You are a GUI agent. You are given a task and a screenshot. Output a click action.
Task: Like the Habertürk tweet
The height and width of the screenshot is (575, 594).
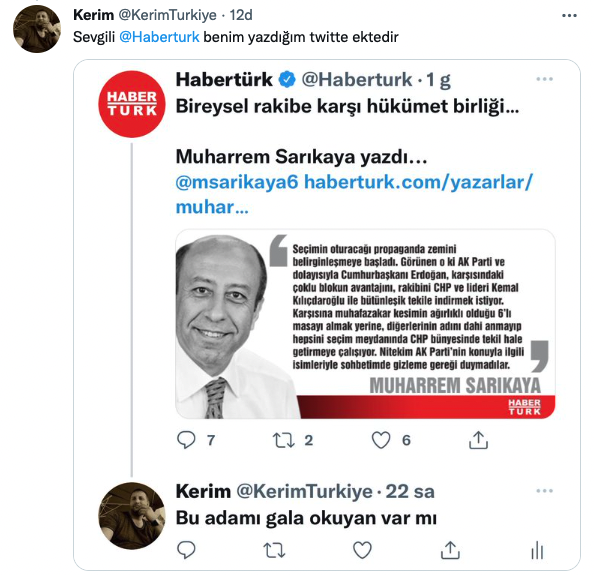(x=381, y=440)
